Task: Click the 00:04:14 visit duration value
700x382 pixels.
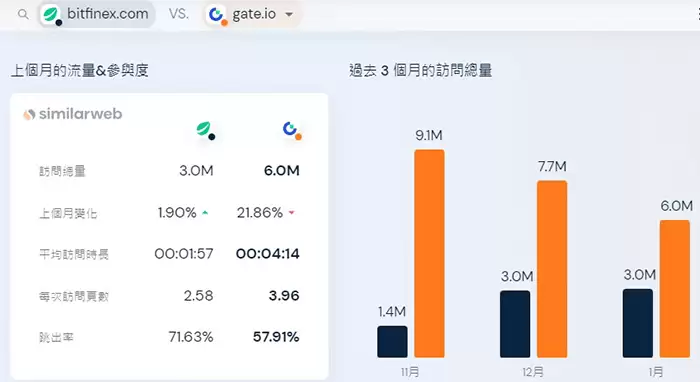Action: 268,254
